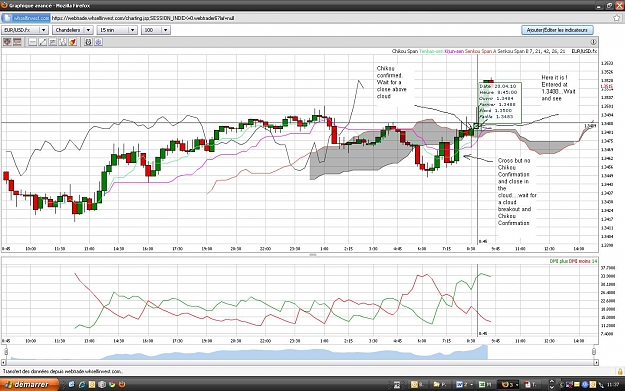The image size is (625, 391).
Task: Click the Word taskbar button
Action: click(x=464, y=385)
